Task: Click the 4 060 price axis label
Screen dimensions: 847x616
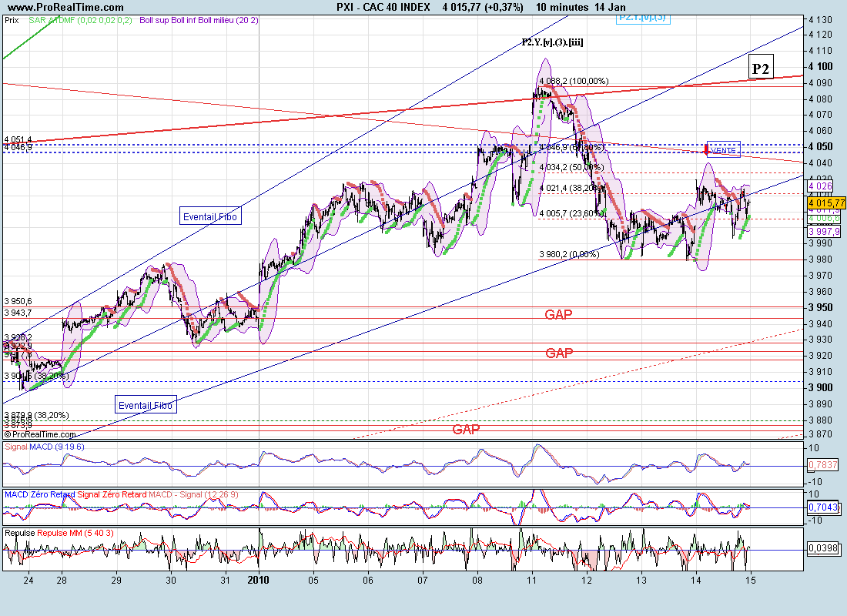Action: click(x=821, y=131)
